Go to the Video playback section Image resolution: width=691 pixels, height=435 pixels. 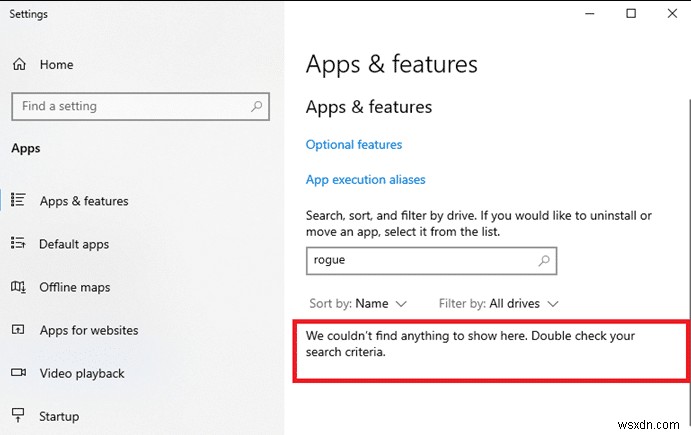tap(81, 373)
